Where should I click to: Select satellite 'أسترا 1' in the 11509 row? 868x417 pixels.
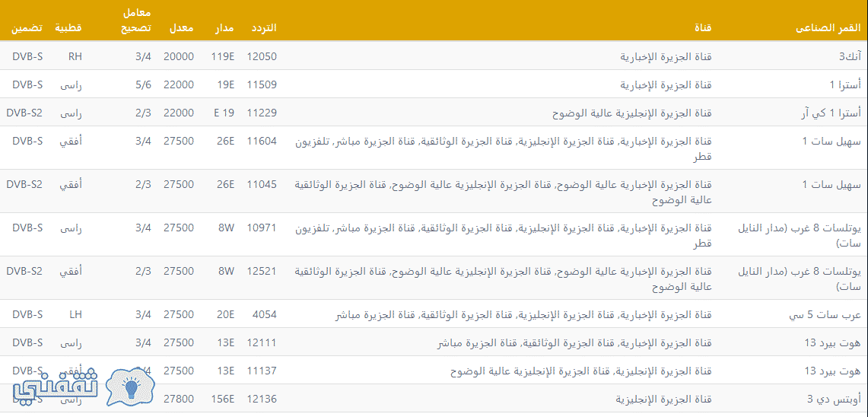tap(845, 84)
